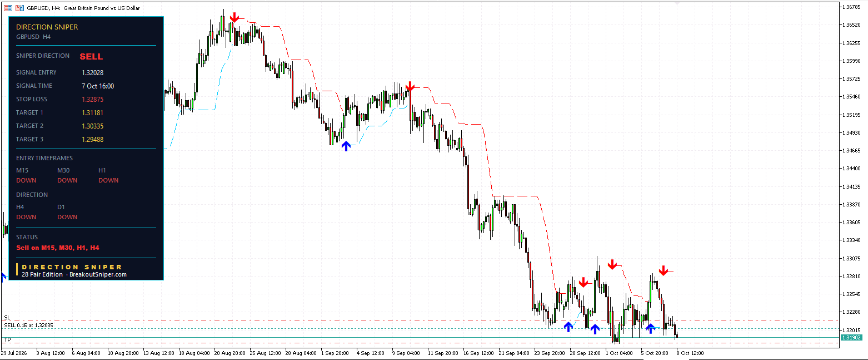Click the Target 2 value 1.30335

click(x=93, y=126)
